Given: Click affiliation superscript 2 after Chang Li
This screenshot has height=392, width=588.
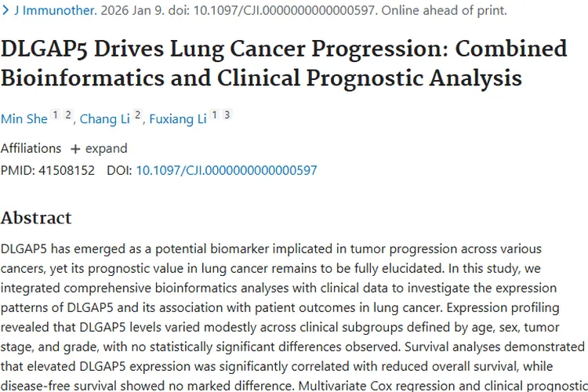Looking at the screenshot, I should [x=138, y=116].
